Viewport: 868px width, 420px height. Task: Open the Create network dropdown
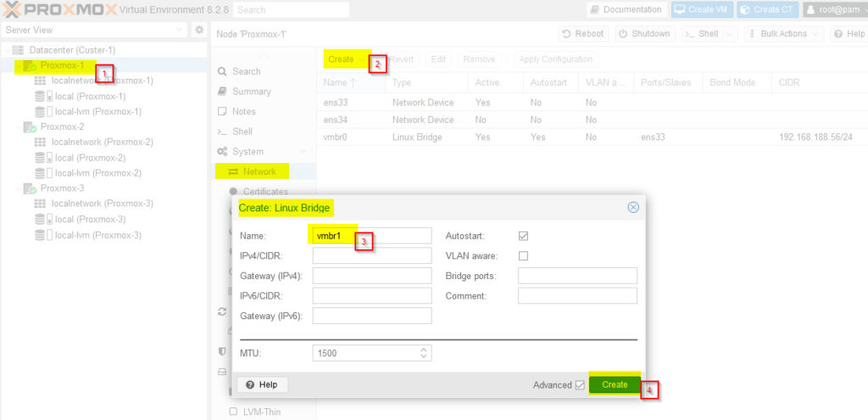click(x=347, y=59)
